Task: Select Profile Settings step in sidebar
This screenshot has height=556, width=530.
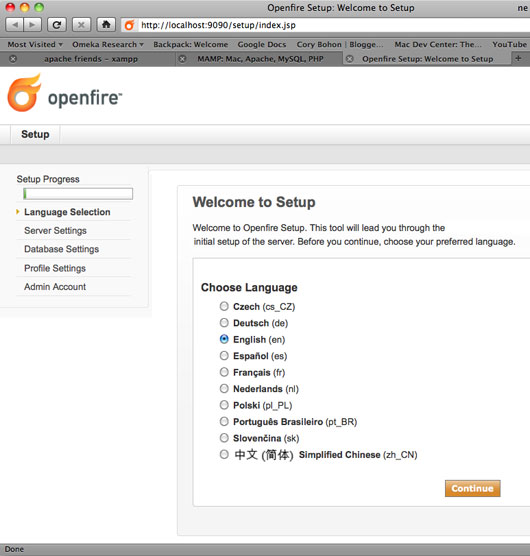Action: pos(55,268)
